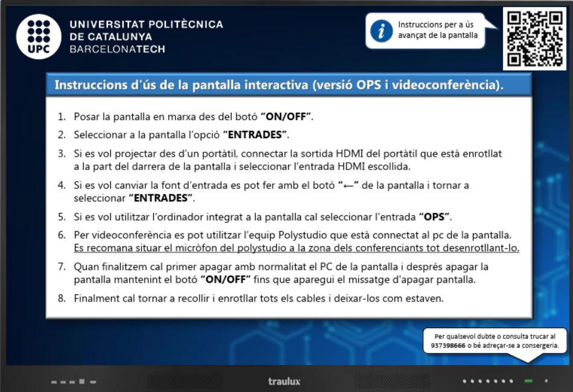
Task: Adjust the bezel touch slider dots row
Action: click(x=487, y=381)
